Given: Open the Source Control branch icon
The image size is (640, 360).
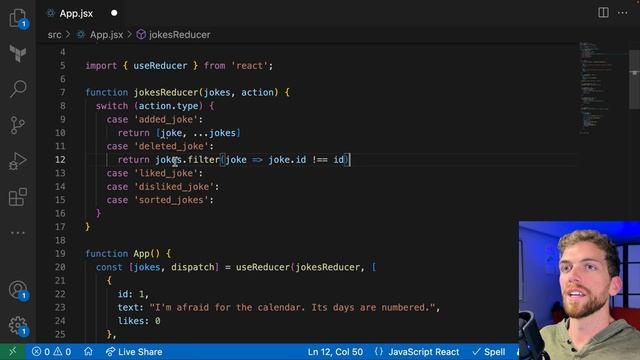Looking at the screenshot, I should (x=18, y=125).
